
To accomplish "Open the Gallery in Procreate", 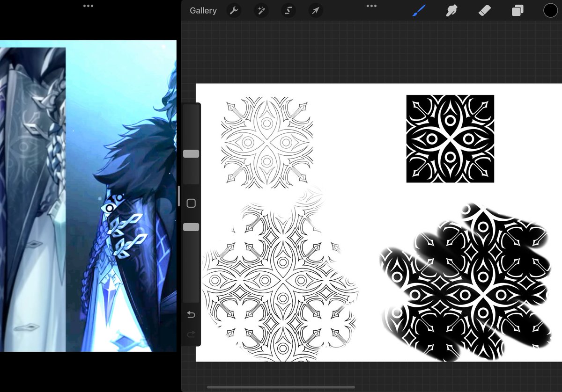I will tap(203, 10).
